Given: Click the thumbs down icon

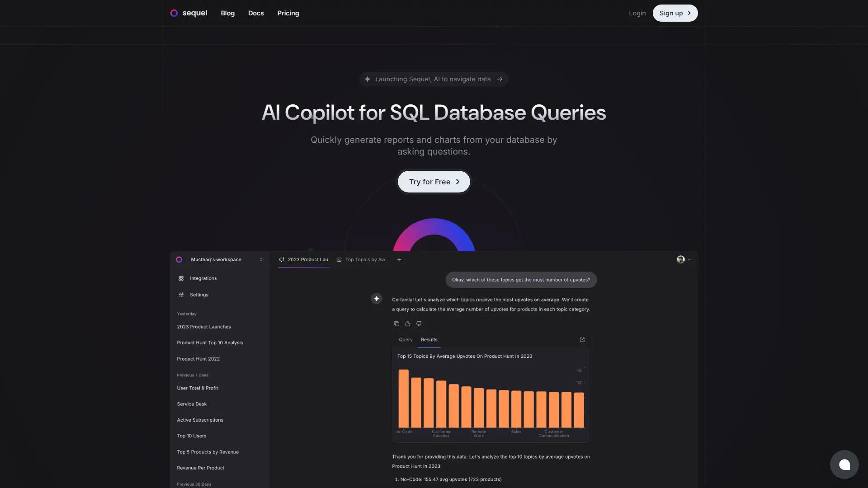Looking at the screenshot, I should tap(419, 324).
